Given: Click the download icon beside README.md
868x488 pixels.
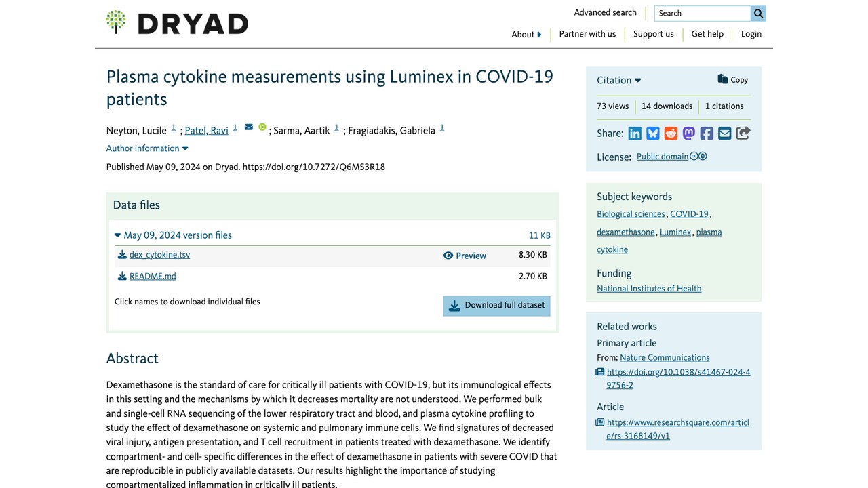Looking at the screenshot, I should [122, 276].
